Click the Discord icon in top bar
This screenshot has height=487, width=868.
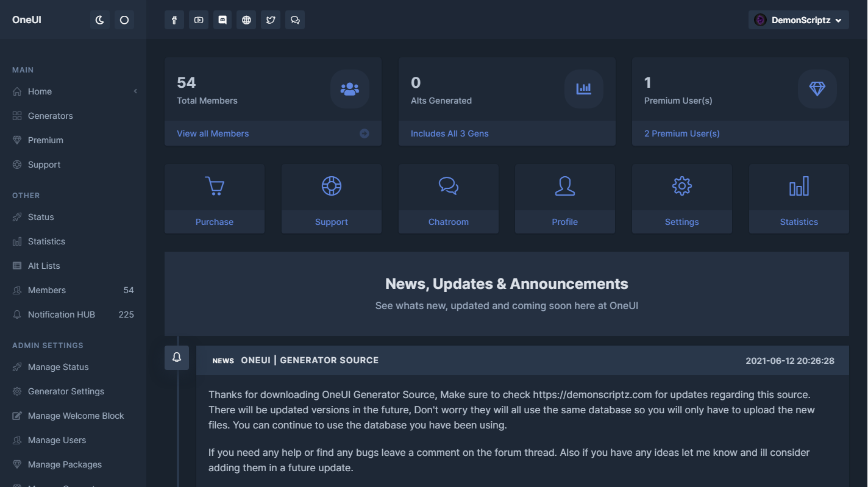pos(222,20)
